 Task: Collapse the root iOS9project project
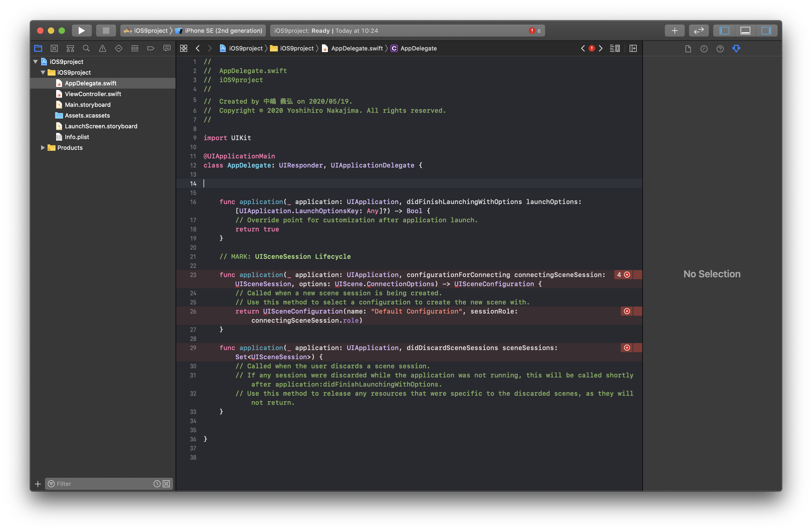coord(35,62)
